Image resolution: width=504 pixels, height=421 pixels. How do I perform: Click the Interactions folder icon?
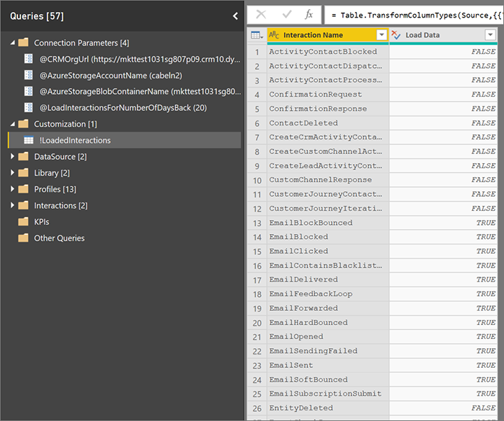coord(23,205)
